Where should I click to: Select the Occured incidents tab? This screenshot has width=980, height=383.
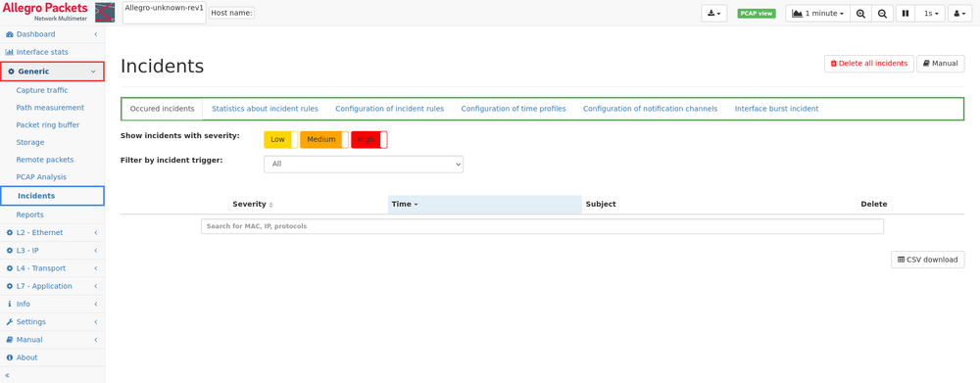162,109
